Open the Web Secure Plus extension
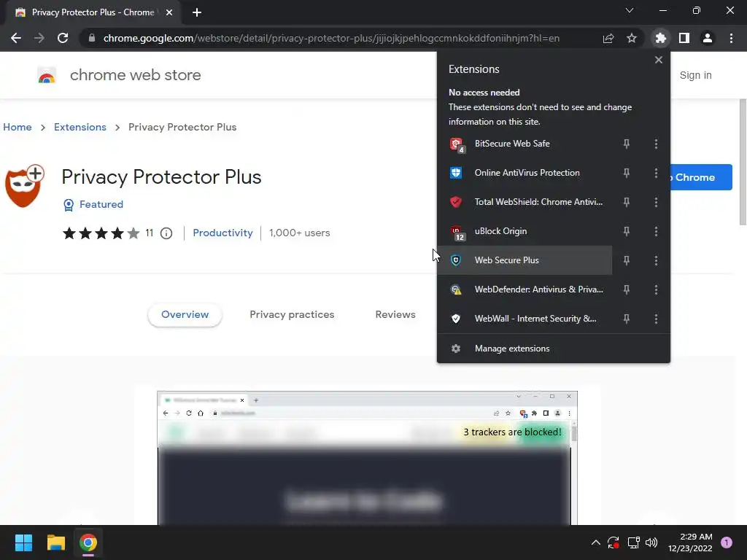 524,260
